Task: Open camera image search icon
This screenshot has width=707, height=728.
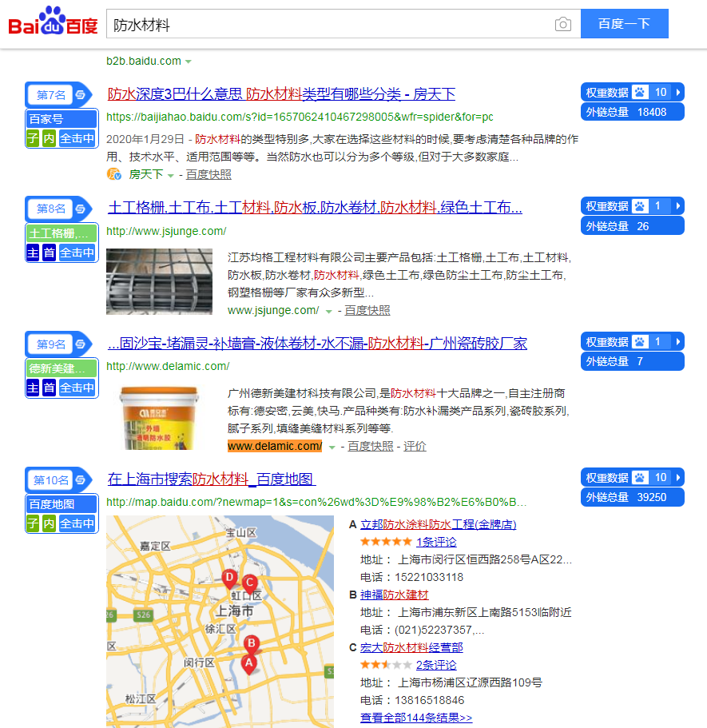Action: [x=562, y=24]
